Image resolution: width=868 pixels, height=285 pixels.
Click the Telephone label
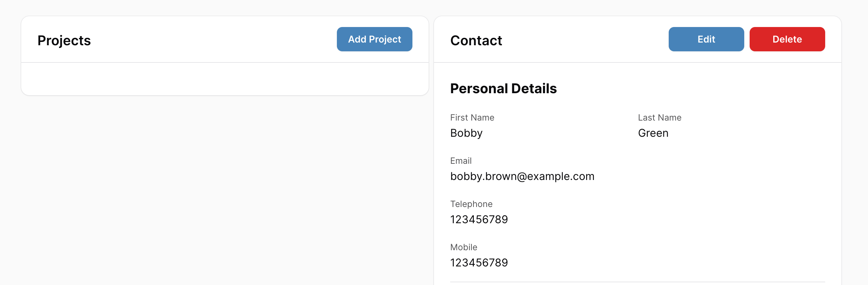tap(471, 204)
